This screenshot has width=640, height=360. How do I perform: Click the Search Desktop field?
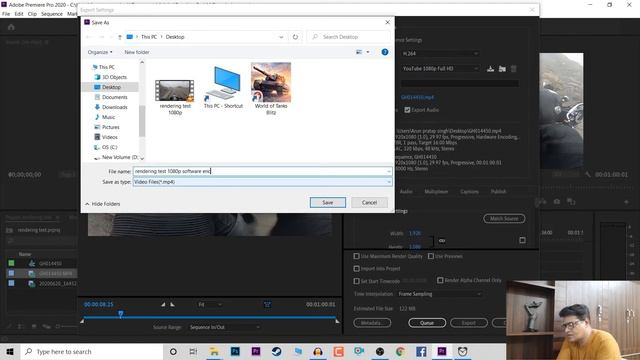[348, 37]
